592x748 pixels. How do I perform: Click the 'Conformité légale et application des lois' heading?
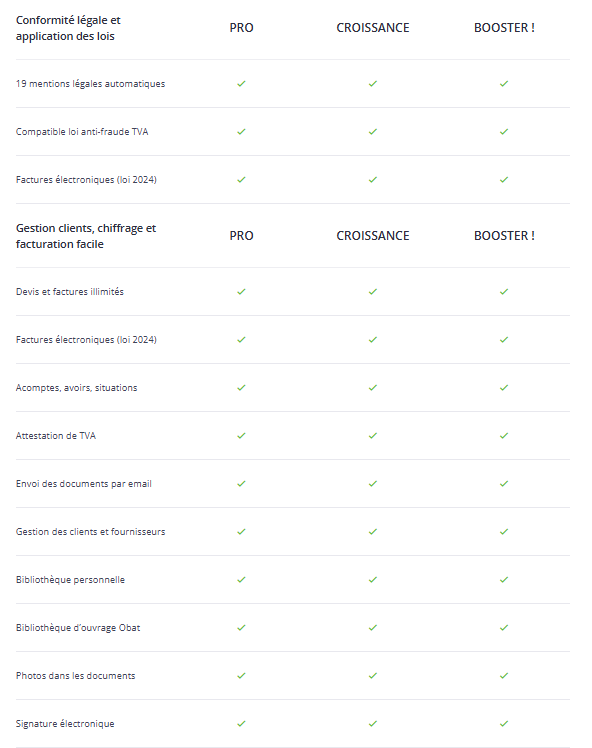68,28
